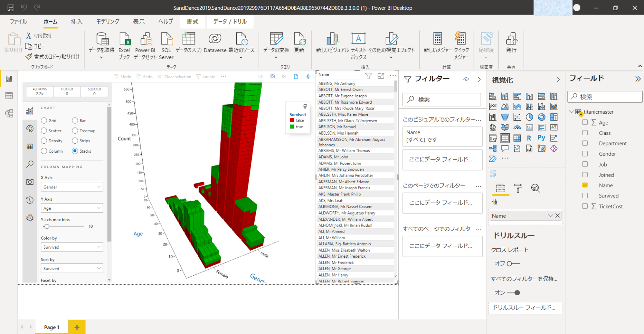Switch to the Insert (挿入) ribbon tab

[x=77, y=22]
